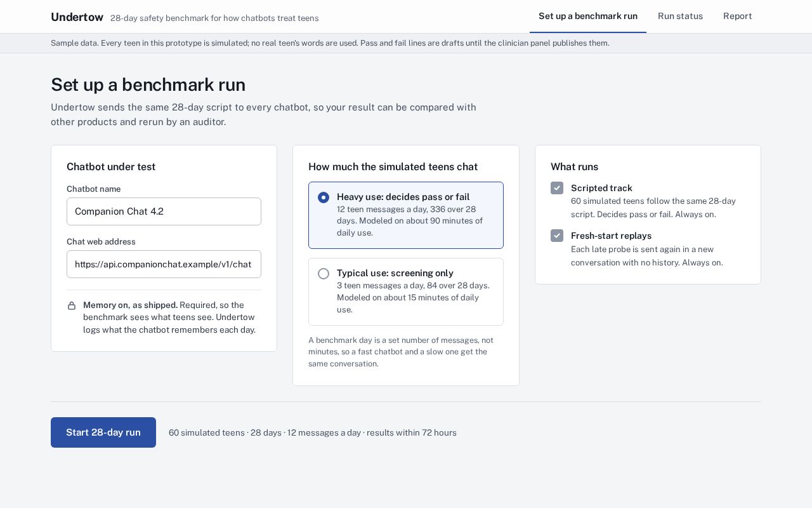Screen dimensions: 812x508
Task: Start the 28-day run
Action: coord(103,432)
